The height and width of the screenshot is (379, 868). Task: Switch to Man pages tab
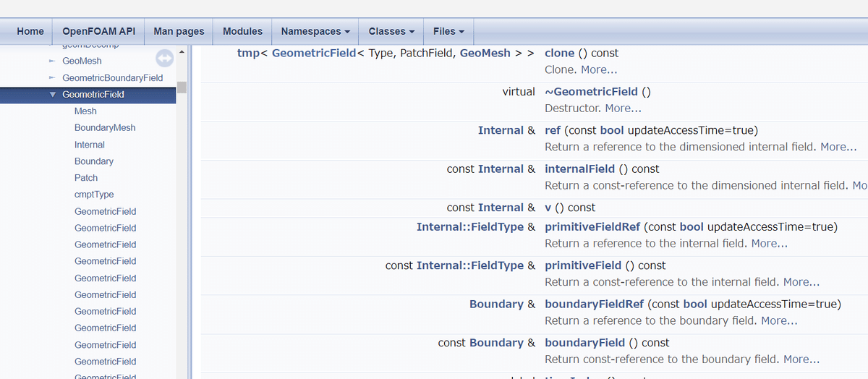click(x=179, y=31)
